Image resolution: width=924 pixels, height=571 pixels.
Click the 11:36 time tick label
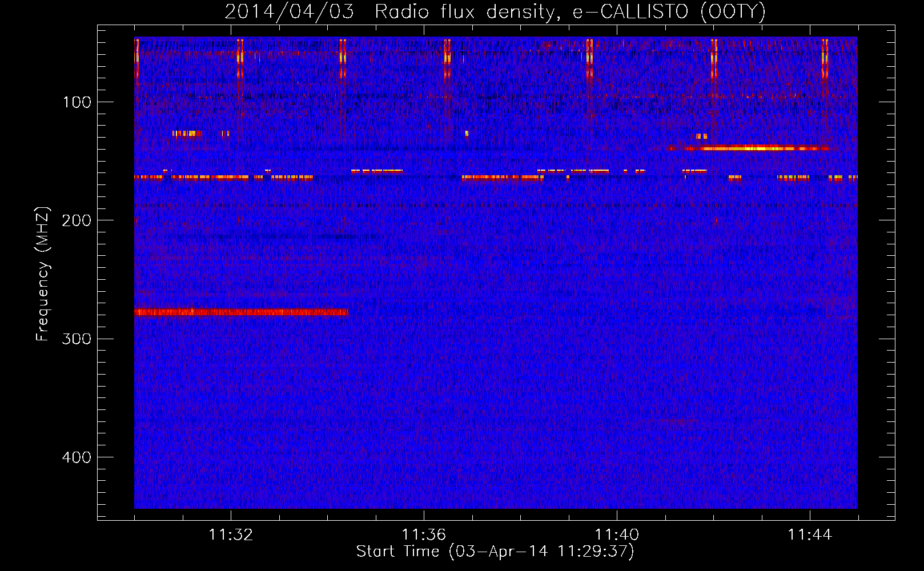click(424, 535)
